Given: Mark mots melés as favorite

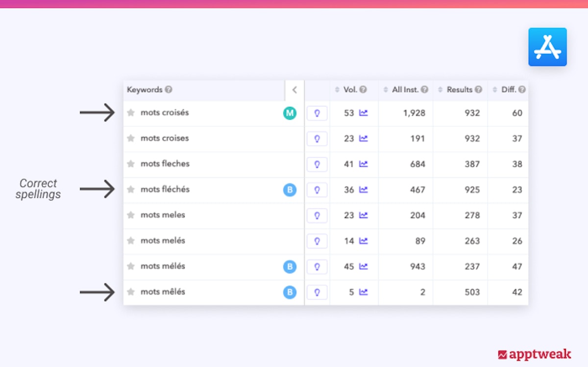Looking at the screenshot, I should pos(131,241).
